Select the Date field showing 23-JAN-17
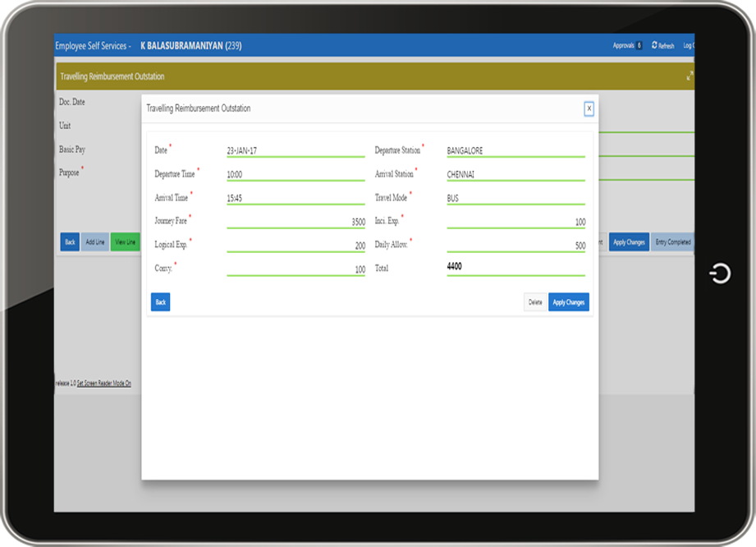Image resolution: width=756 pixels, height=547 pixels. coord(296,151)
